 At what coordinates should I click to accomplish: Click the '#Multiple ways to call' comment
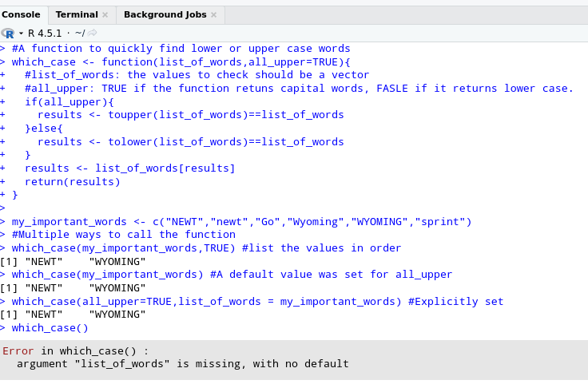coord(123,235)
